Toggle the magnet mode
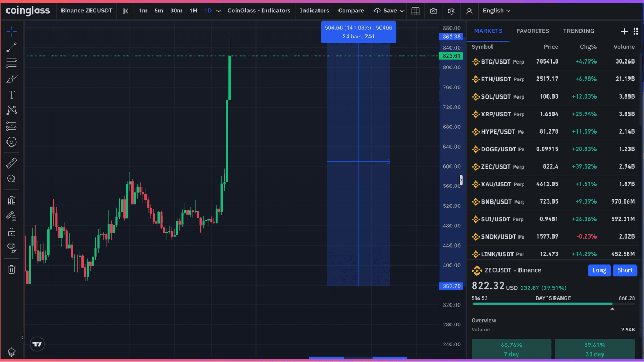The width and height of the screenshot is (644, 362). tap(11, 200)
